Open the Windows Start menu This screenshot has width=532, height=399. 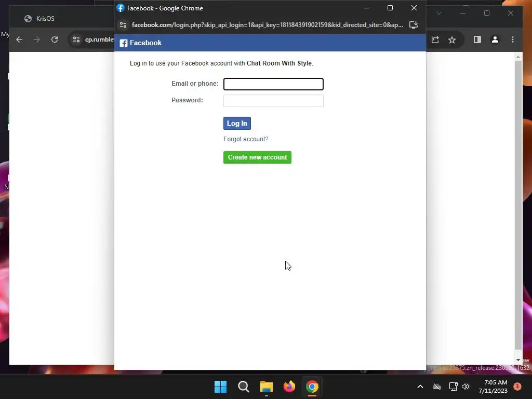point(220,387)
